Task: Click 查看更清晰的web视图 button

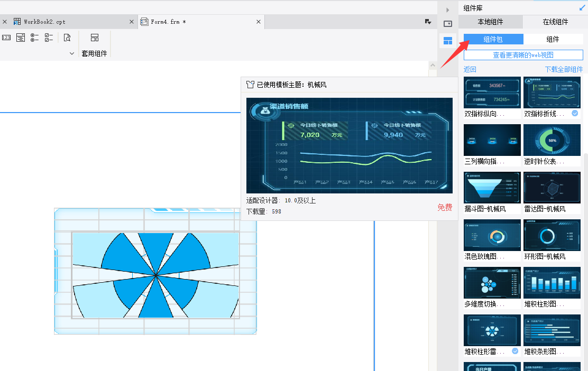Action: tap(523, 55)
